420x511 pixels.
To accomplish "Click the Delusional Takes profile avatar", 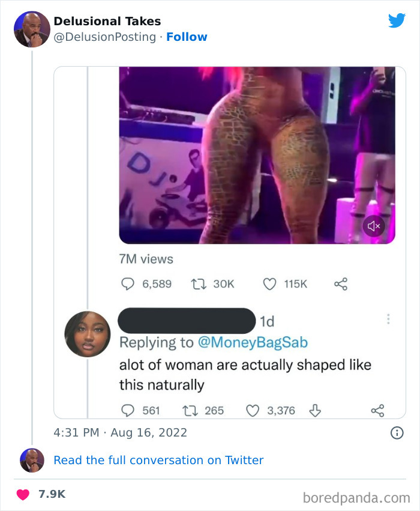I will (x=32, y=28).
